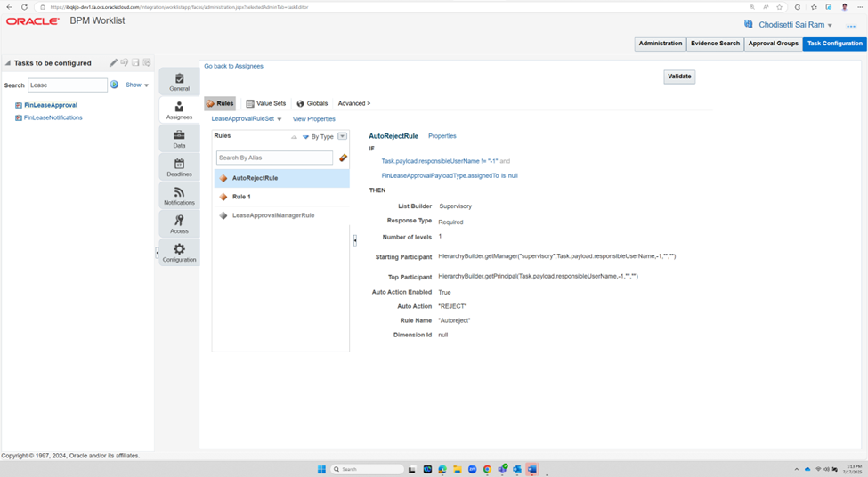The height and width of the screenshot is (477, 868).
Task: Open the Access keys section
Action: [x=179, y=224]
